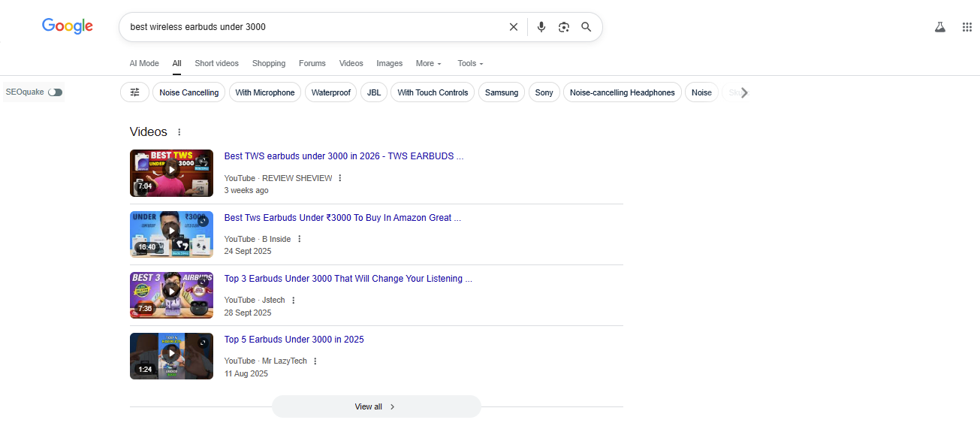This screenshot has width=980, height=426.
Task: Play the 16:40 video thumbnail
Action: [x=171, y=234]
